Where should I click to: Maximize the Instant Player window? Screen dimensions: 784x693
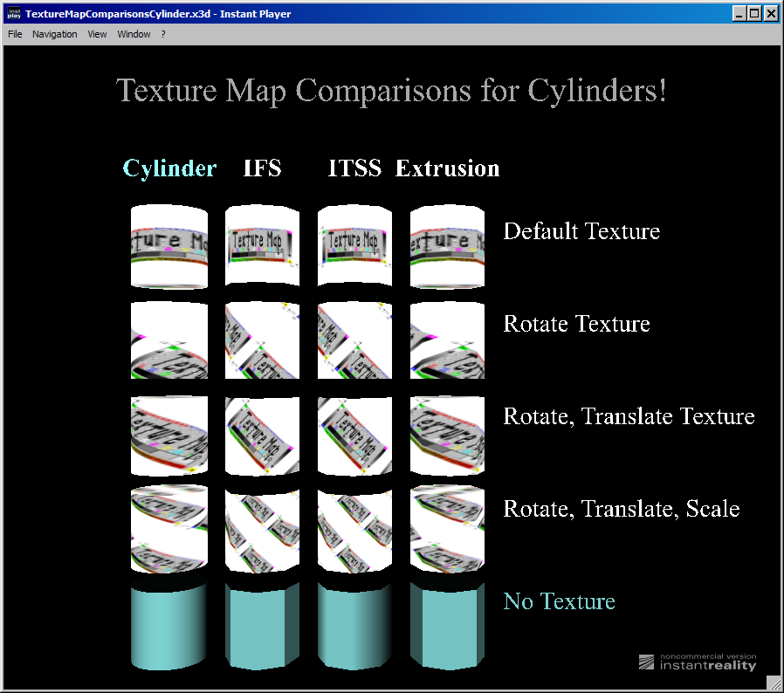[x=755, y=13]
